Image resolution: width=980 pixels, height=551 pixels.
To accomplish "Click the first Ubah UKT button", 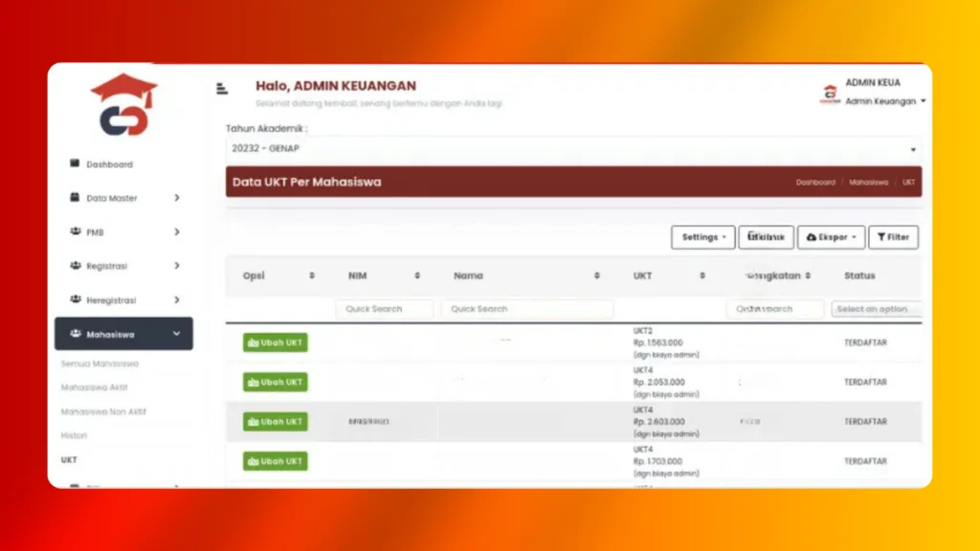I will coord(275,342).
